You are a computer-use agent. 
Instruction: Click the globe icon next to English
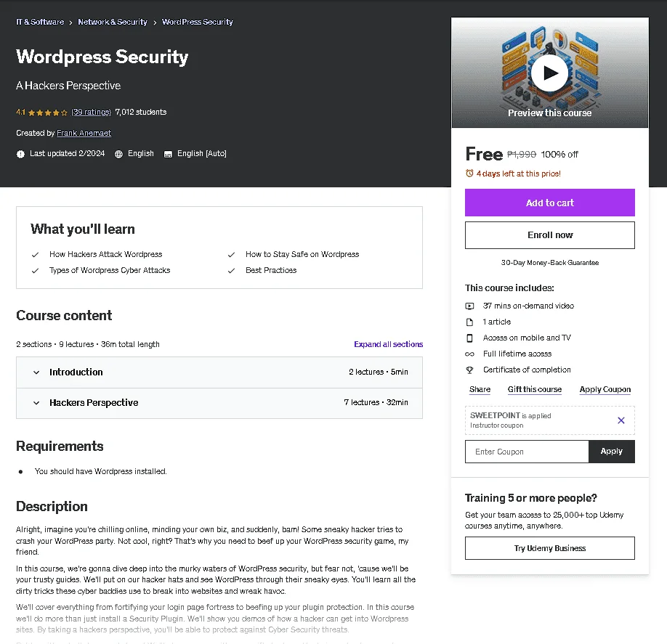[118, 154]
